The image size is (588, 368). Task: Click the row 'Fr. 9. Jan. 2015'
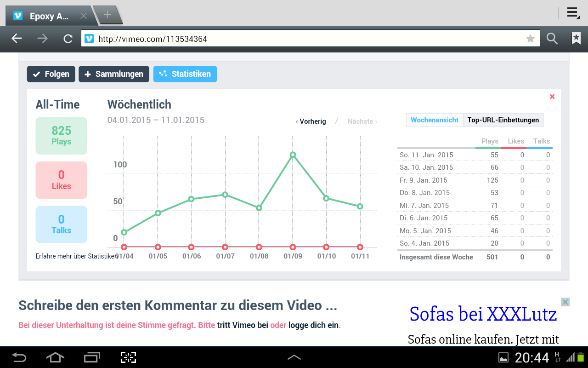point(475,180)
